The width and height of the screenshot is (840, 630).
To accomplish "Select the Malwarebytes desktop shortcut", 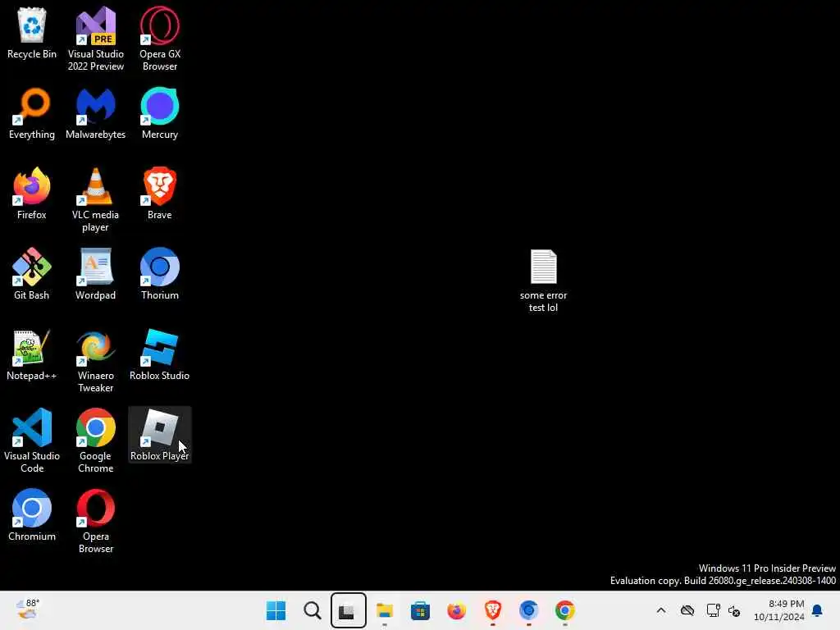I will [95, 113].
